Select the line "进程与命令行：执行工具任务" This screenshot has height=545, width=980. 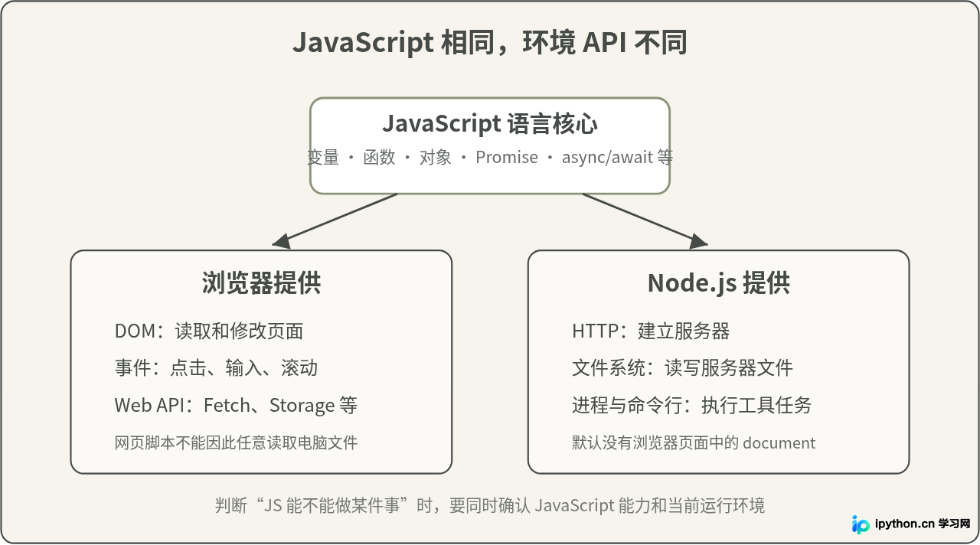pos(691,405)
